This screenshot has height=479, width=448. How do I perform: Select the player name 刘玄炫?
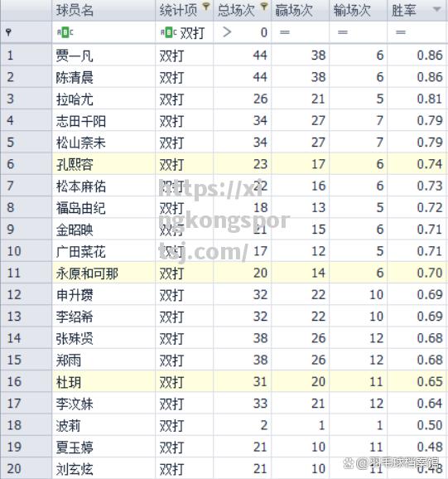pyautogui.click(x=75, y=469)
